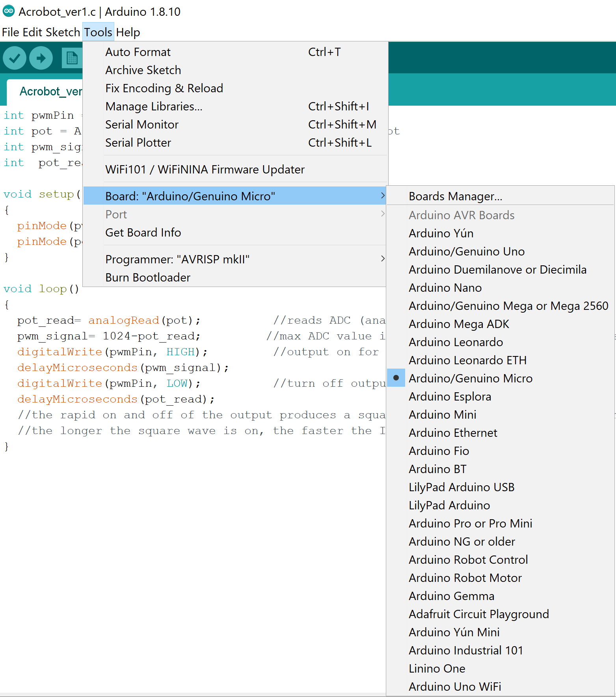Select Arduino Pro or Pro Mini

click(x=501, y=523)
